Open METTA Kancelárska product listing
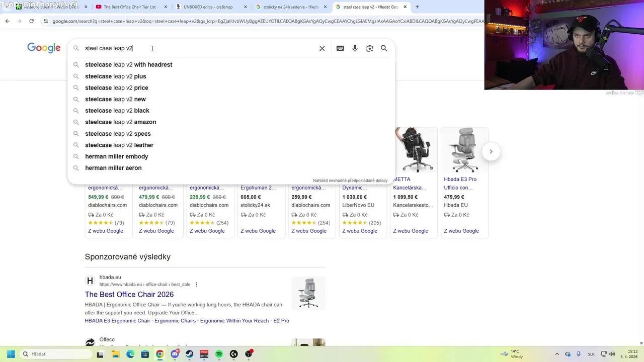 click(x=410, y=184)
